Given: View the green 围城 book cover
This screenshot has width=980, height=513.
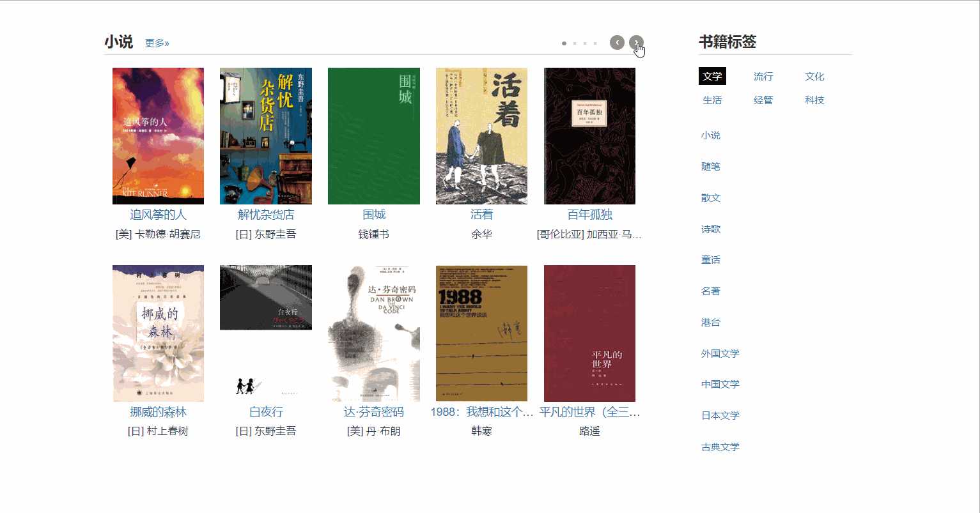Looking at the screenshot, I should 374,136.
